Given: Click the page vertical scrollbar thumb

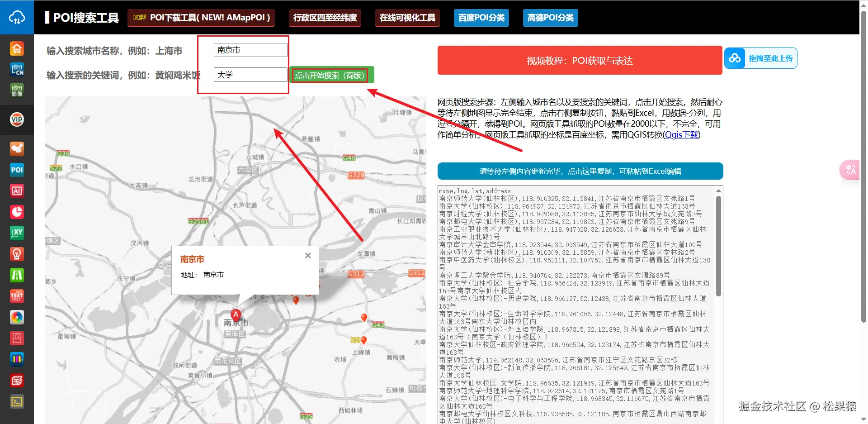Looking at the screenshot, I should (x=863, y=167).
